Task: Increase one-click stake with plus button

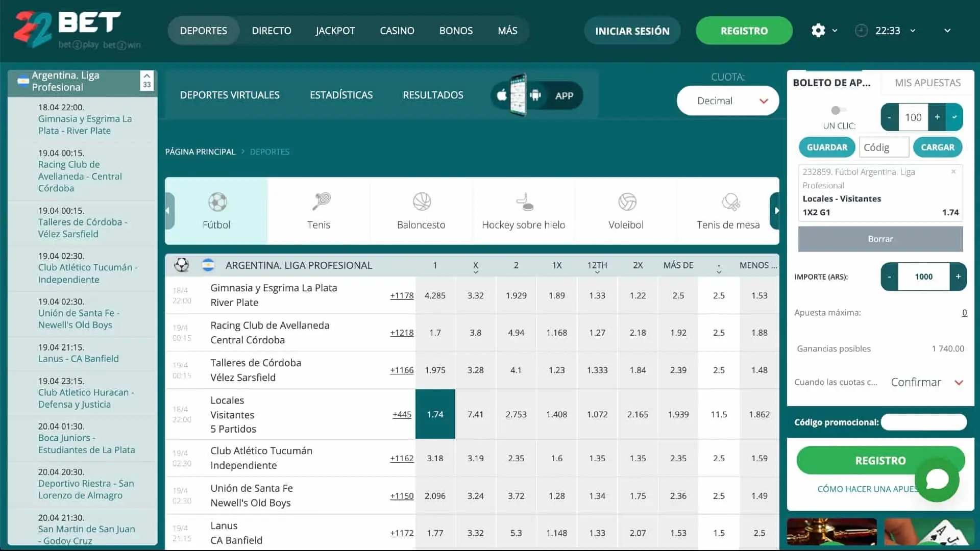Action: pyautogui.click(x=937, y=117)
